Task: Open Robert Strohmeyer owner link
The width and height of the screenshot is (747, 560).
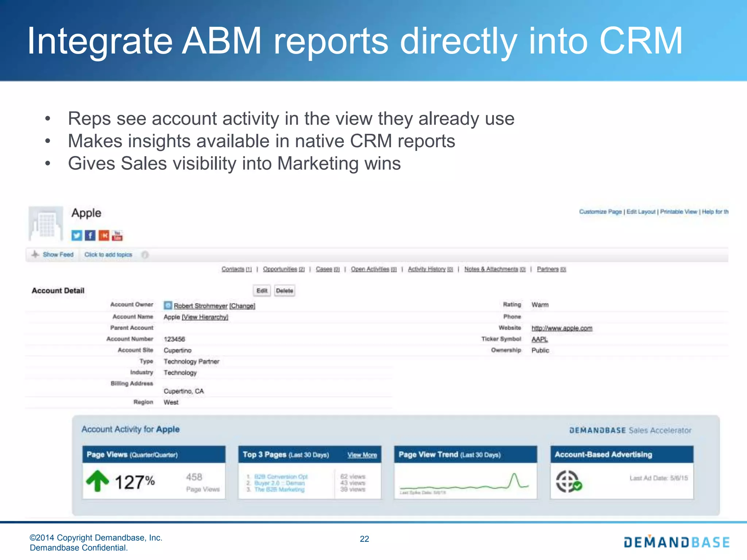Action: 201,306
